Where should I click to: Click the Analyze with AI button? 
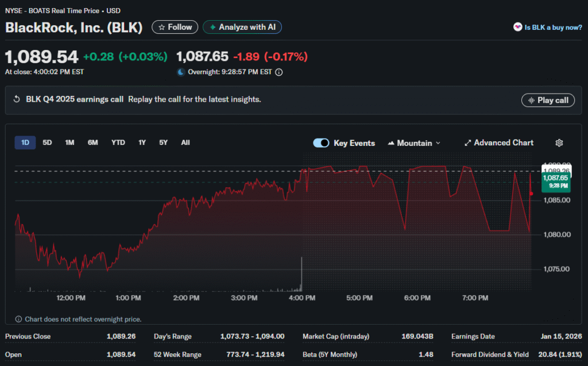coord(242,27)
